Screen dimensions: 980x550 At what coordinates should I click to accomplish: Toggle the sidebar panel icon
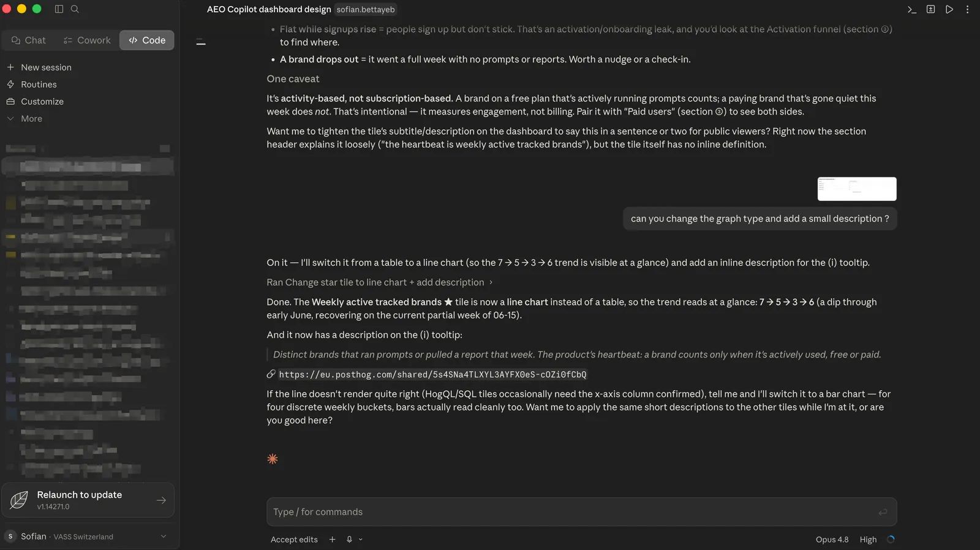click(x=59, y=9)
